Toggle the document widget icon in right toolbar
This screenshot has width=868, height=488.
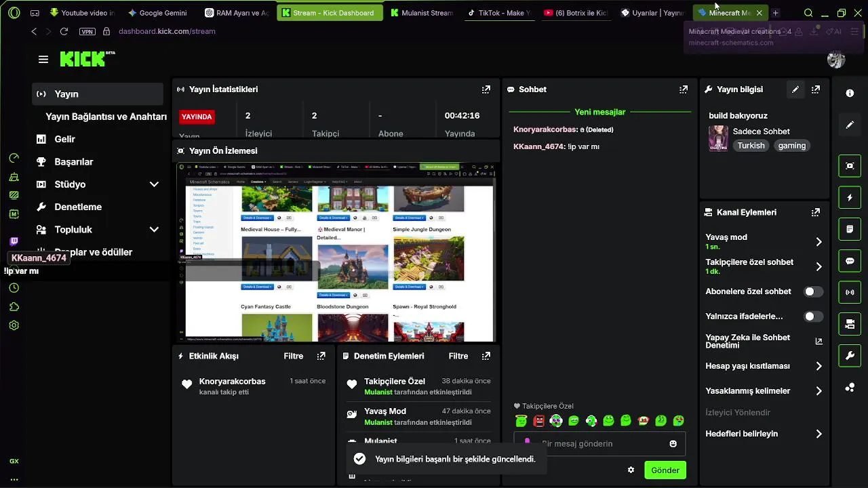850,229
